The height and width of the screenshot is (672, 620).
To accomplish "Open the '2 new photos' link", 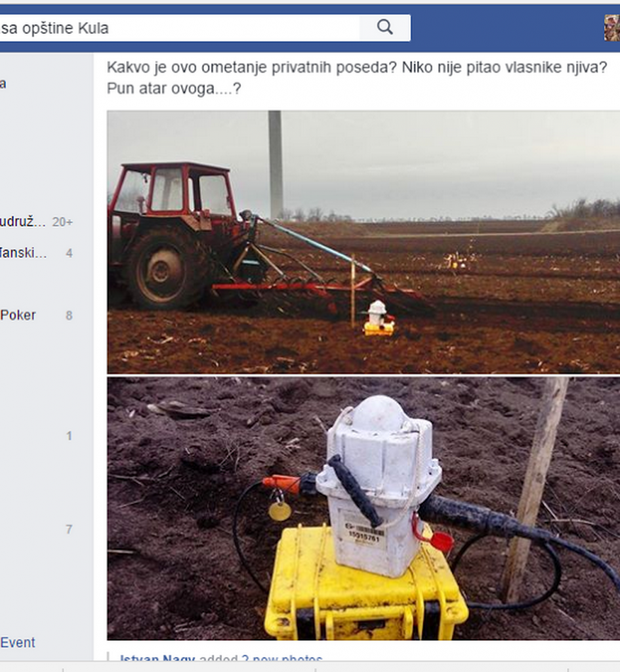I will (282, 658).
